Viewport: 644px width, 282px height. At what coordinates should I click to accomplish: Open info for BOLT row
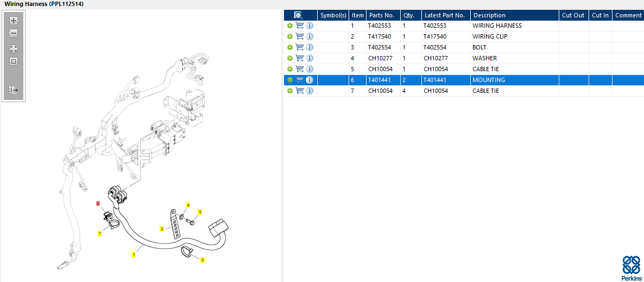[x=310, y=47]
